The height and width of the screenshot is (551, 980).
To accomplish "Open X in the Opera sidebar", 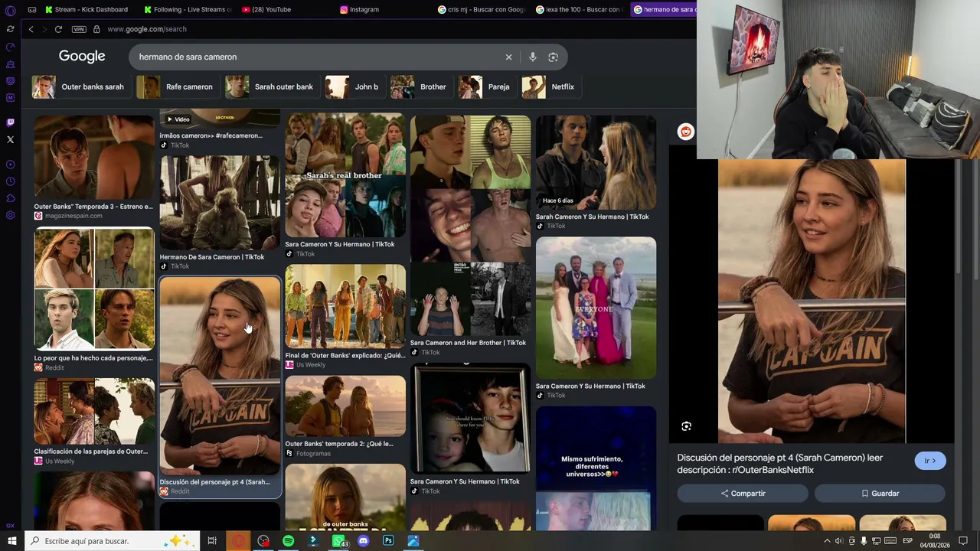I will click(x=10, y=139).
